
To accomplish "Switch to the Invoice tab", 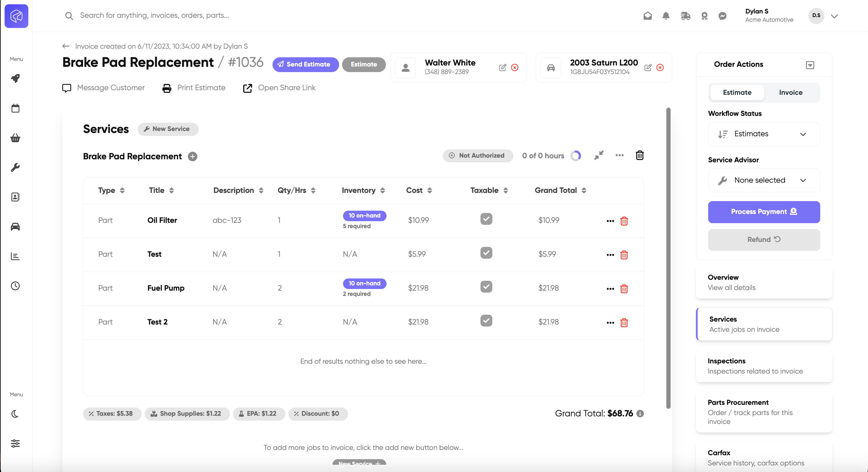I will click(x=791, y=92).
